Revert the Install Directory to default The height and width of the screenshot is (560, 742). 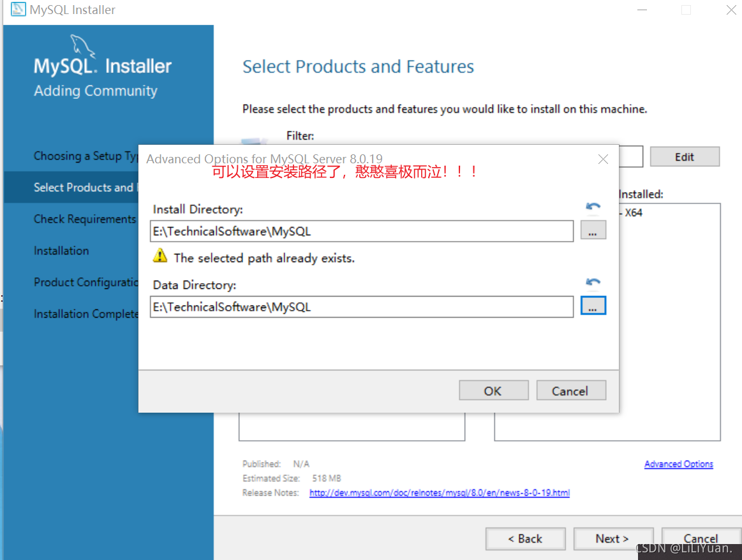[593, 207]
